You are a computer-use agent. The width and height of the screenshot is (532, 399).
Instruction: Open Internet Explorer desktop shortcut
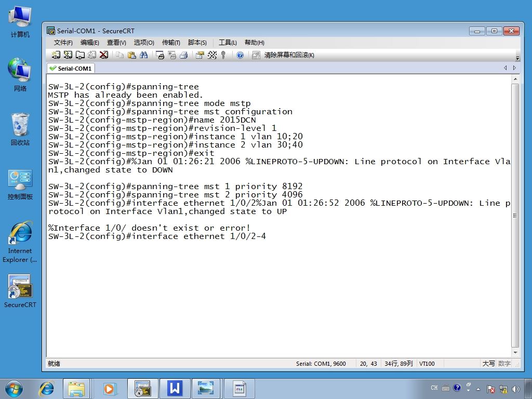coord(20,242)
